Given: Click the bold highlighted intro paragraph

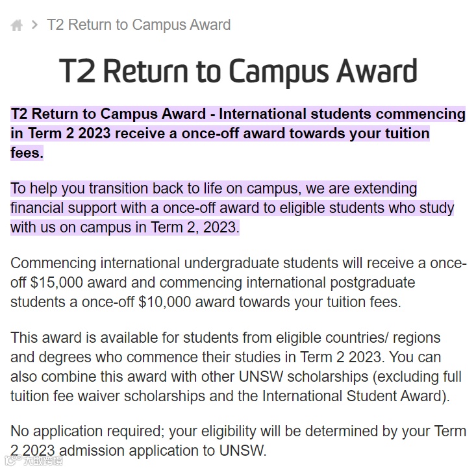Looking at the screenshot, I should click(x=238, y=133).
